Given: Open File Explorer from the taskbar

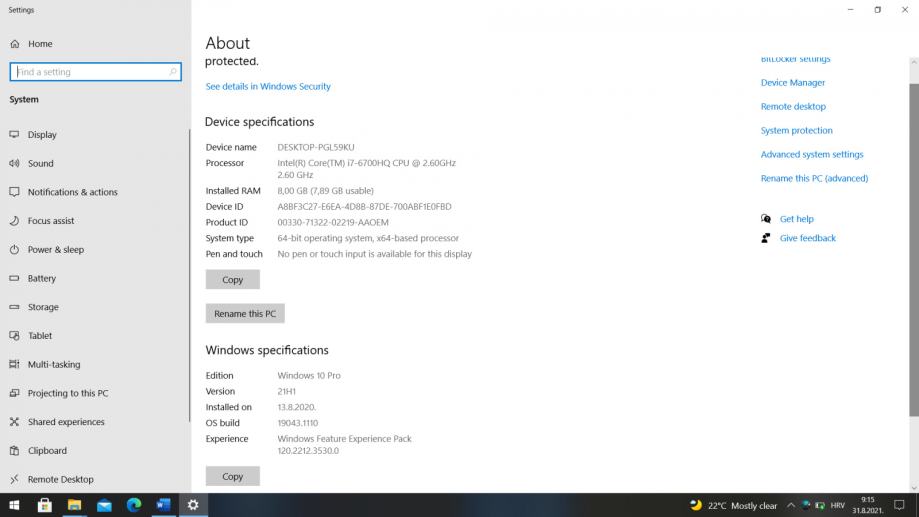Looking at the screenshot, I should [74, 505].
